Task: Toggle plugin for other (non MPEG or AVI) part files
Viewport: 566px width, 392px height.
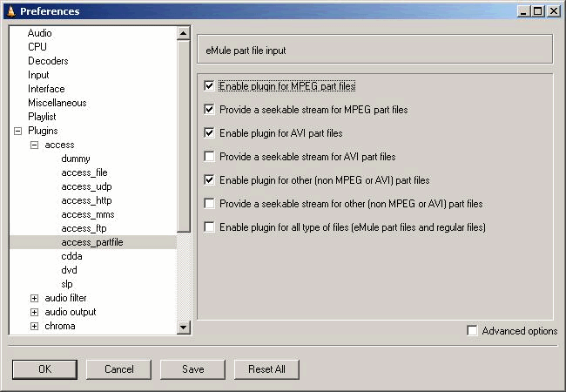Action: click(209, 179)
